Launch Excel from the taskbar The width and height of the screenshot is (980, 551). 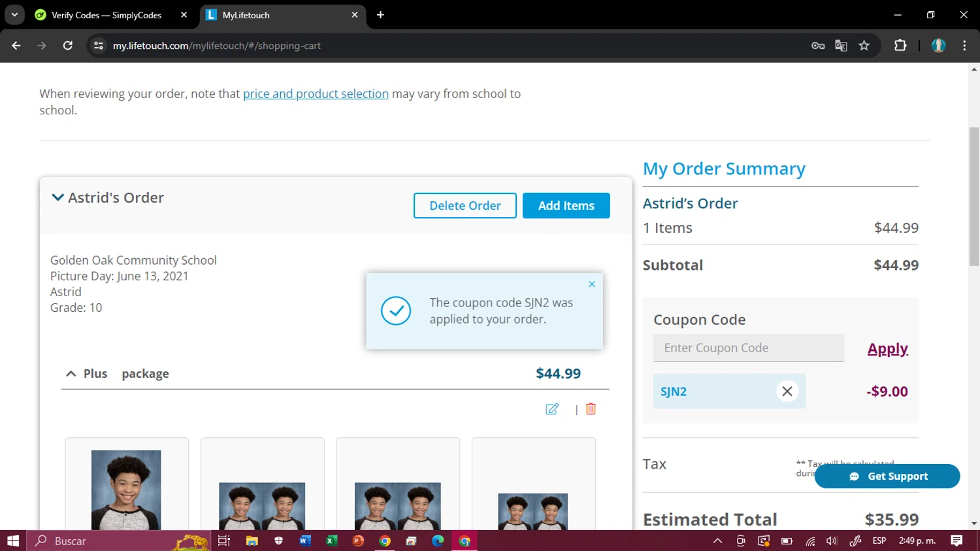click(331, 541)
